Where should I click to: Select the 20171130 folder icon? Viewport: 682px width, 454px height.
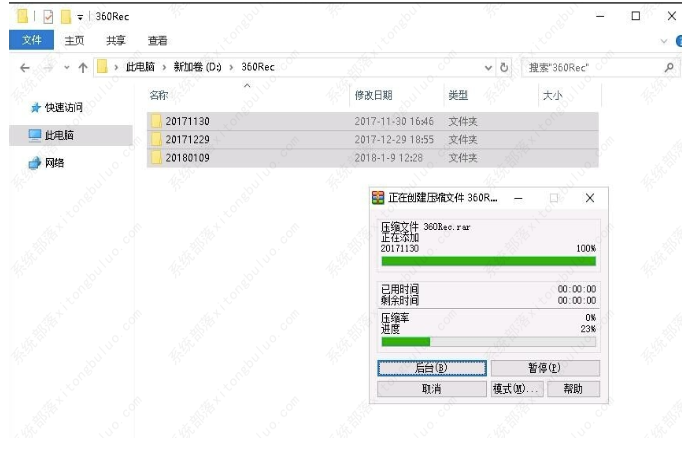coord(156,121)
